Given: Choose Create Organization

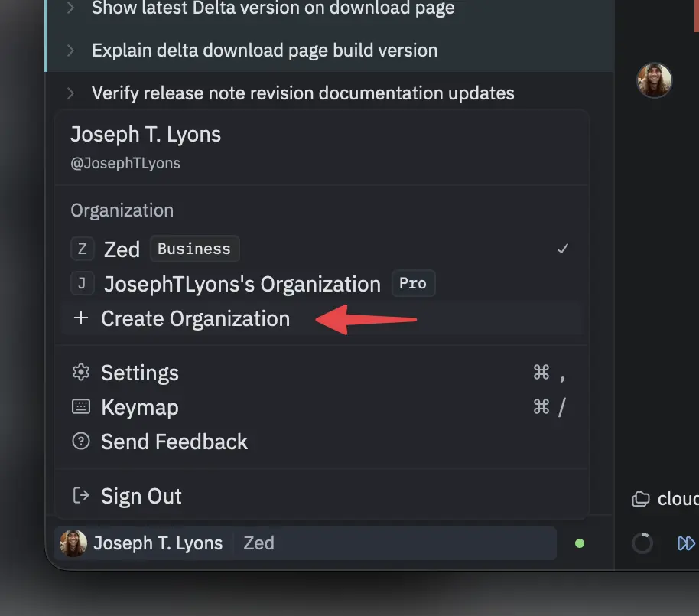Looking at the screenshot, I should [322, 318].
